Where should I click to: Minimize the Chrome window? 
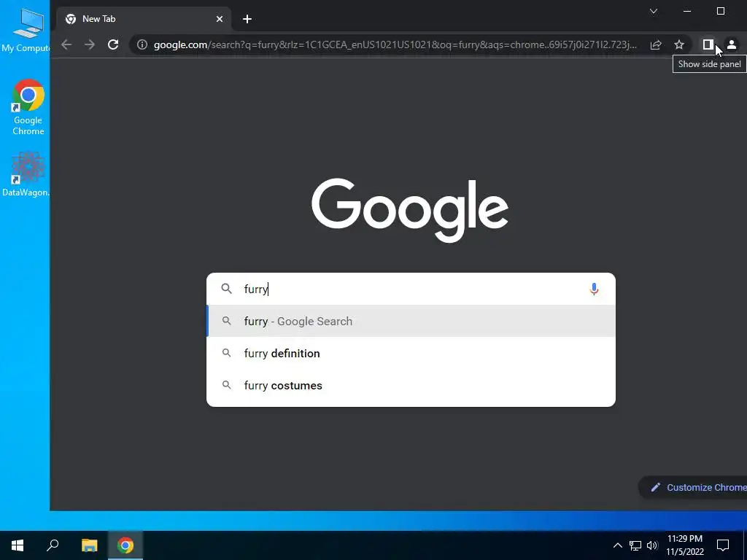point(687,11)
